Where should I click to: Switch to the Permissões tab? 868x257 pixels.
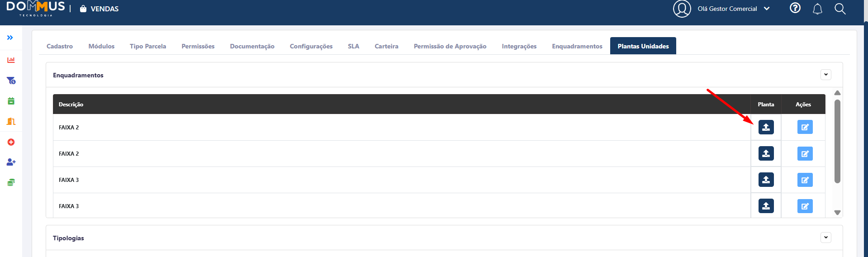point(198,46)
